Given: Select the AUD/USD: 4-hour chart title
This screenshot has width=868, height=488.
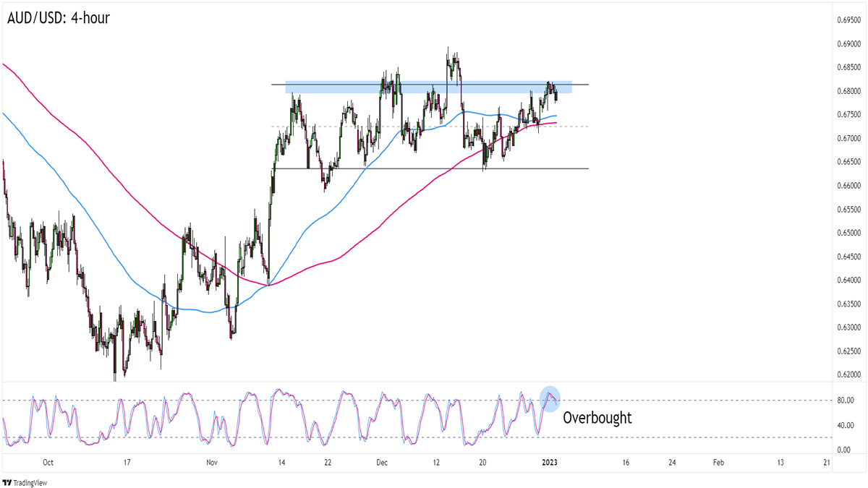Looking at the screenshot, I should pyautogui.click(x=59, y=18).
